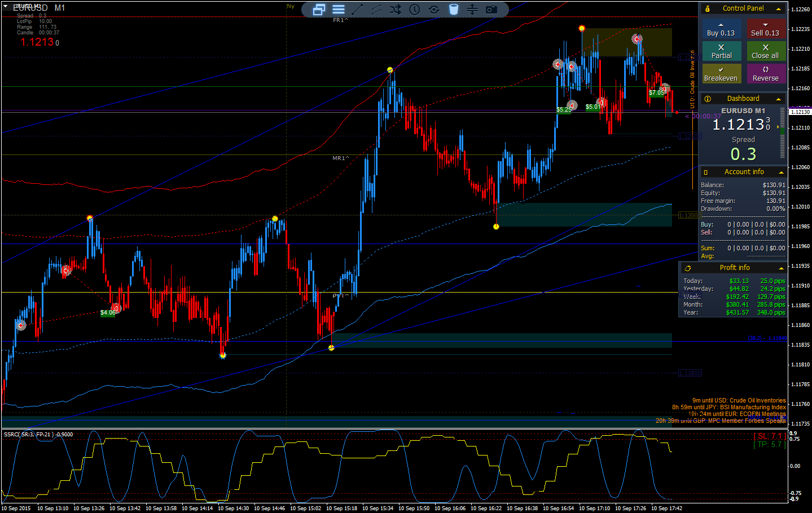Click the EUR ECOFIN Meetings news text
The image size is (812, 513).
point(736,414)
